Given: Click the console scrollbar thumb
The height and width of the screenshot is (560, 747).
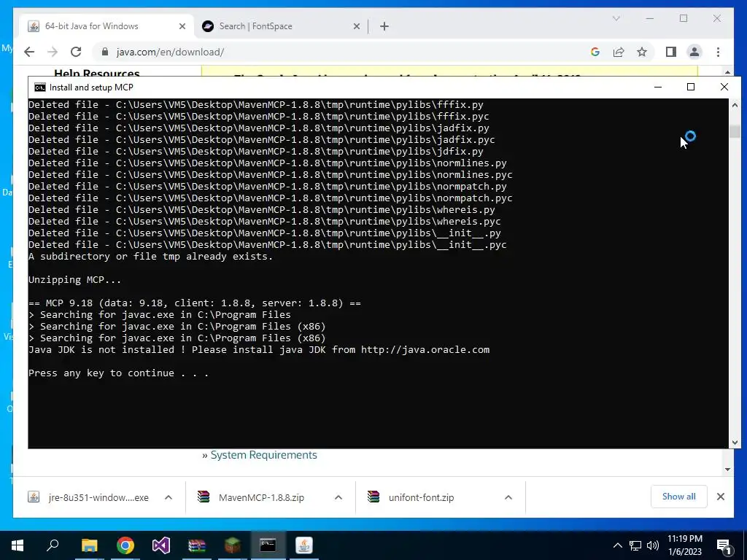Looking at the screenshot, I should point(735,131).
